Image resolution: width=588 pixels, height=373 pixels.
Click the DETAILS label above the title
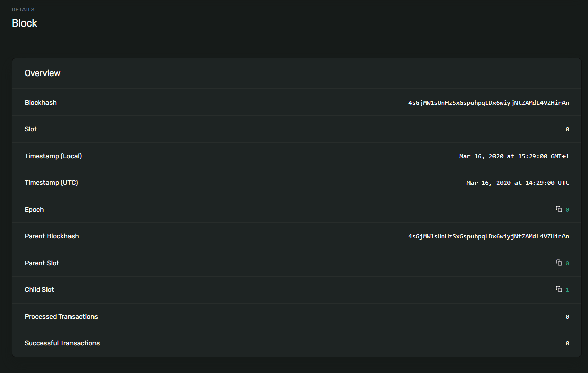(23, 10)
